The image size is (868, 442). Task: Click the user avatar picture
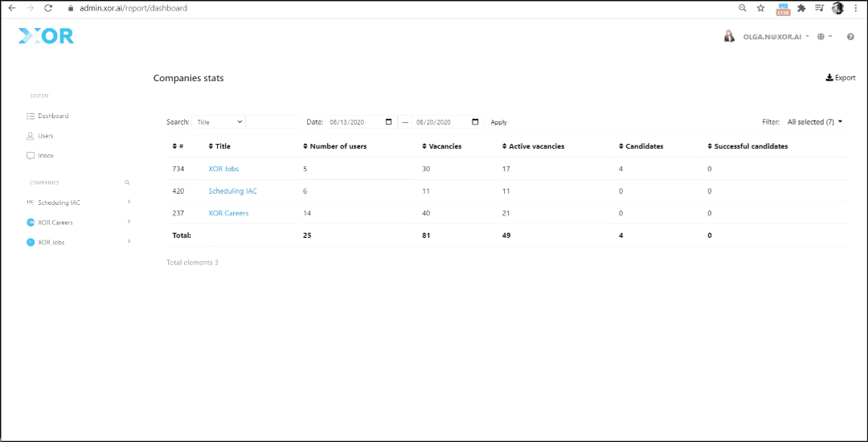[729, 36]
